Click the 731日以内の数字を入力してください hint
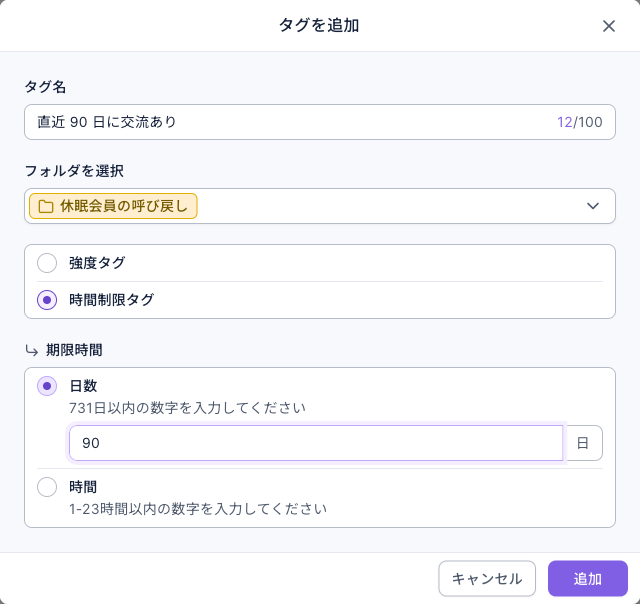This screenshot has height=604, width=640. [x=187, y=408]
